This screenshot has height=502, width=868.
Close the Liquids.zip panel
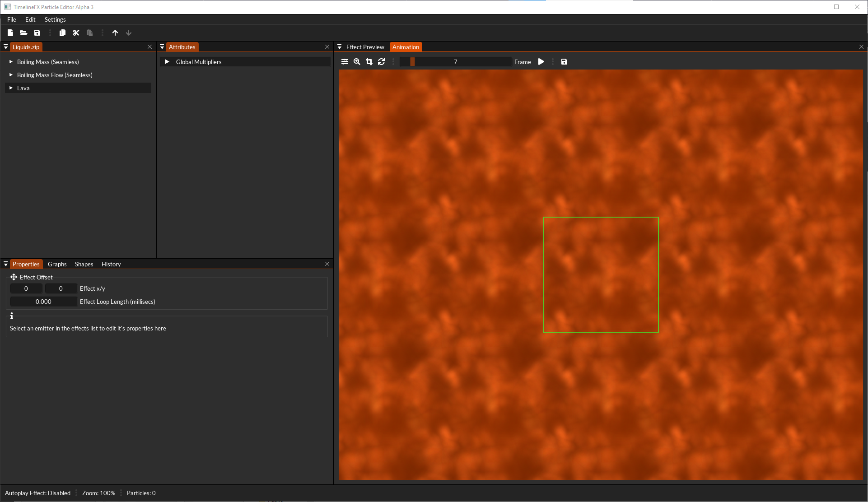tap(149, 47)
